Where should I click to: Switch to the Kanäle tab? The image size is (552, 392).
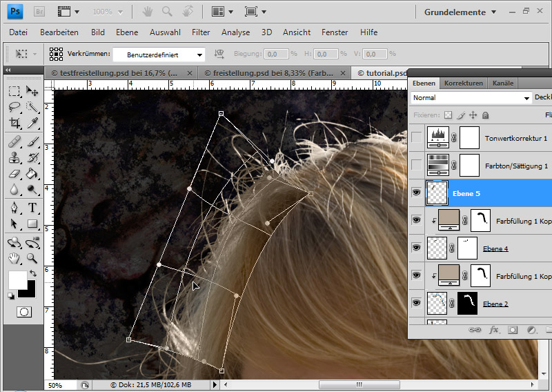click(503, 83)
